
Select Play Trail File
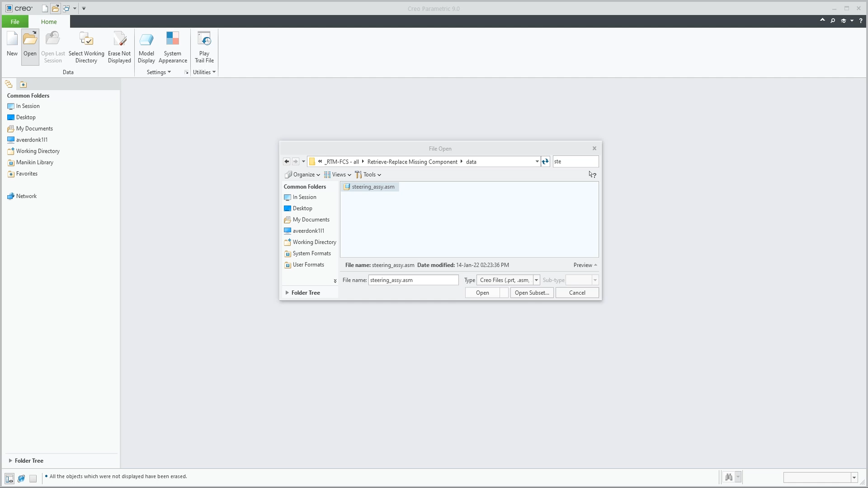(x=204, y=43)
